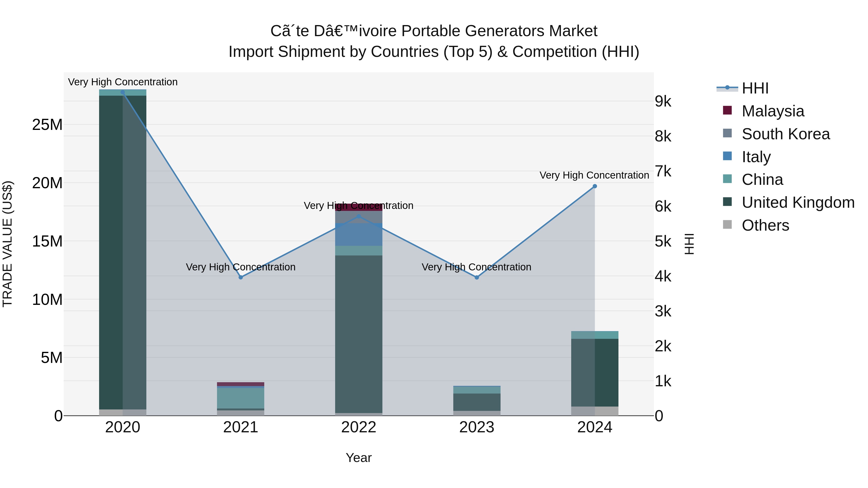The height and width of the screenshot is (488, 868).
Task: Click the 2022 Very High Concentration annotation
Action: click(359, 205)
